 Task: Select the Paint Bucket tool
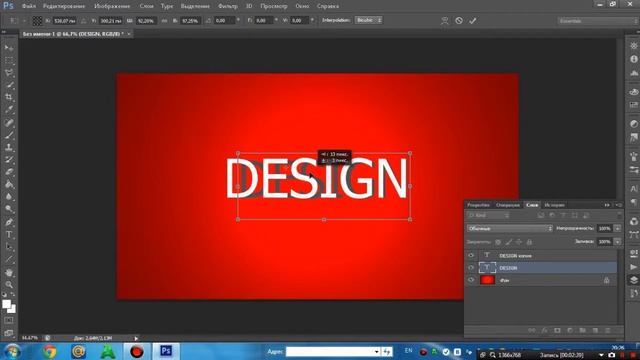[9, 184]
